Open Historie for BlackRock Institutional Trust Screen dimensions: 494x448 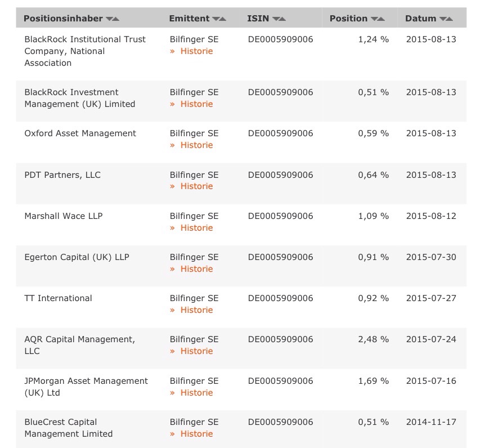coord(196,51)
